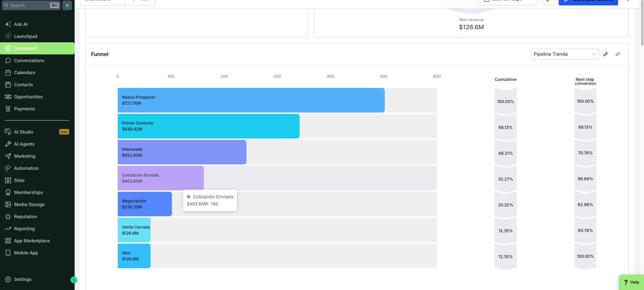Open the Help button
The height and width of the screenshot is (290, 644).
(x=632, y=282)
